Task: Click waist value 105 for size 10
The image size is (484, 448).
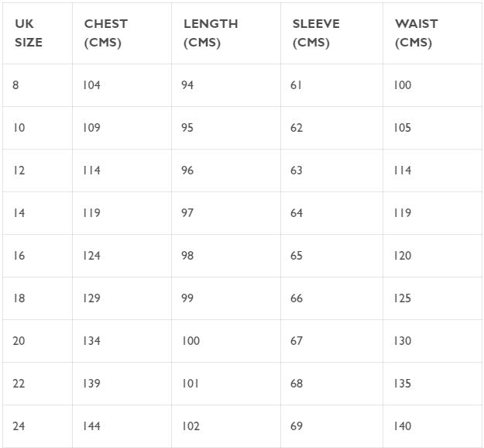Action: pyautogui.click(x=402, y=128)
